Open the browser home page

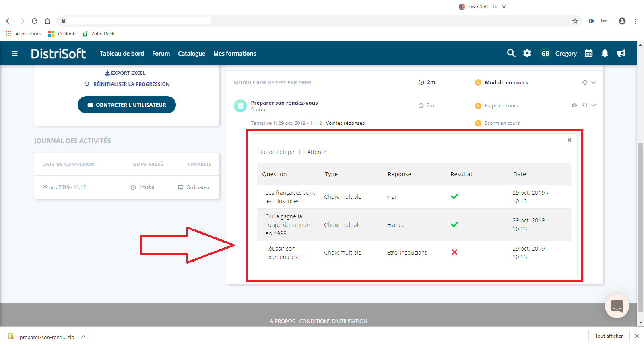[x=47, y=21]
